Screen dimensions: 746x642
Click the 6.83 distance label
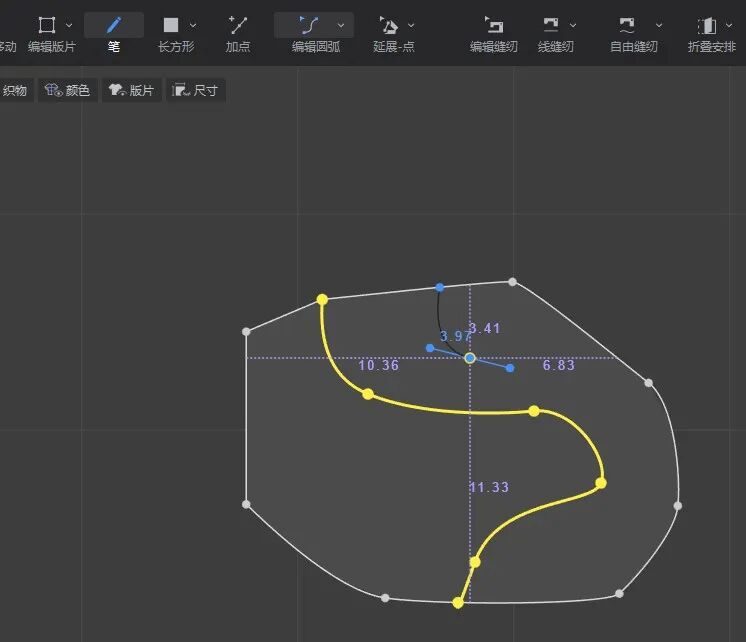pos(559,365)
